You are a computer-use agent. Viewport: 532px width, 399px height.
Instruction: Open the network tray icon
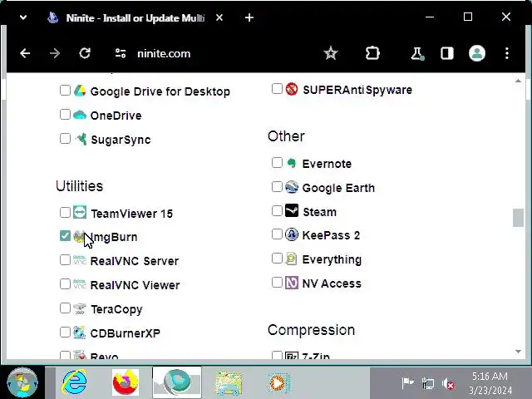428,384
